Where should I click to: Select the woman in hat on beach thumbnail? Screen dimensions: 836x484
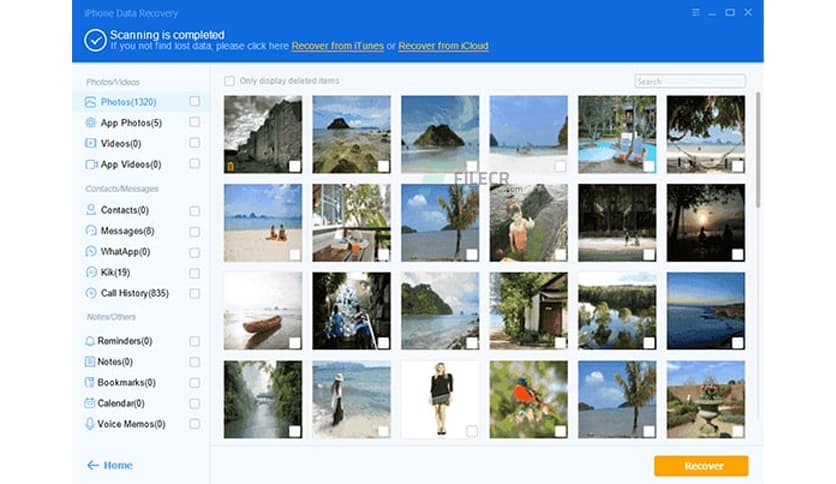coord(351,399)
